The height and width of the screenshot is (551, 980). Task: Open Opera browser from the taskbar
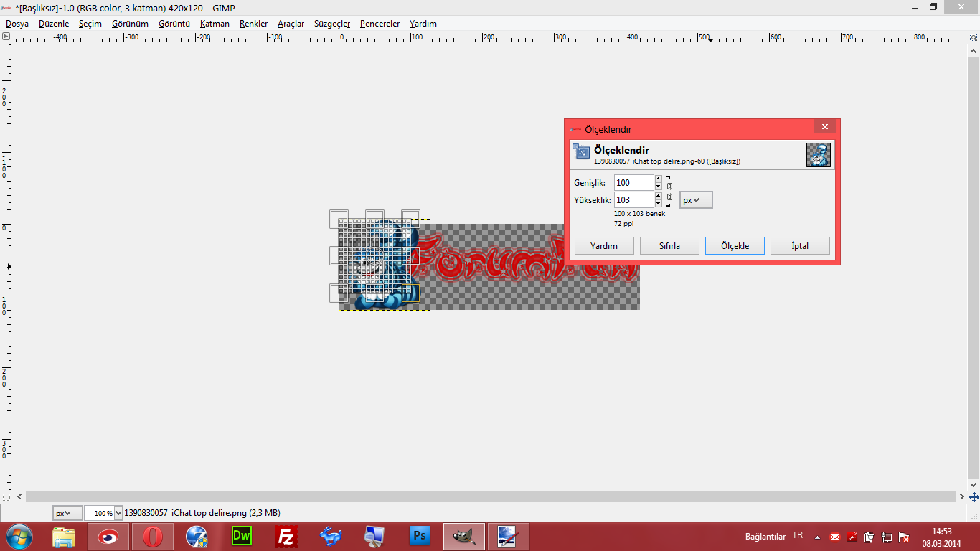click(152, 537)
